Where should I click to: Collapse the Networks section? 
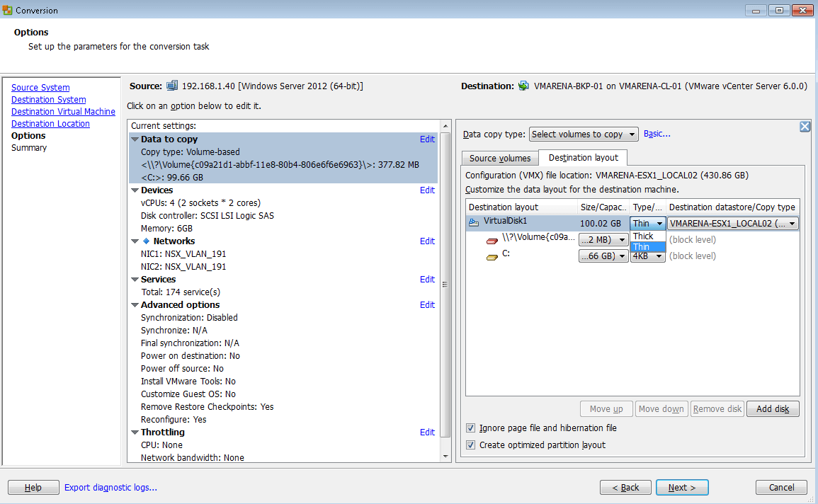click(x=135, y=241)
